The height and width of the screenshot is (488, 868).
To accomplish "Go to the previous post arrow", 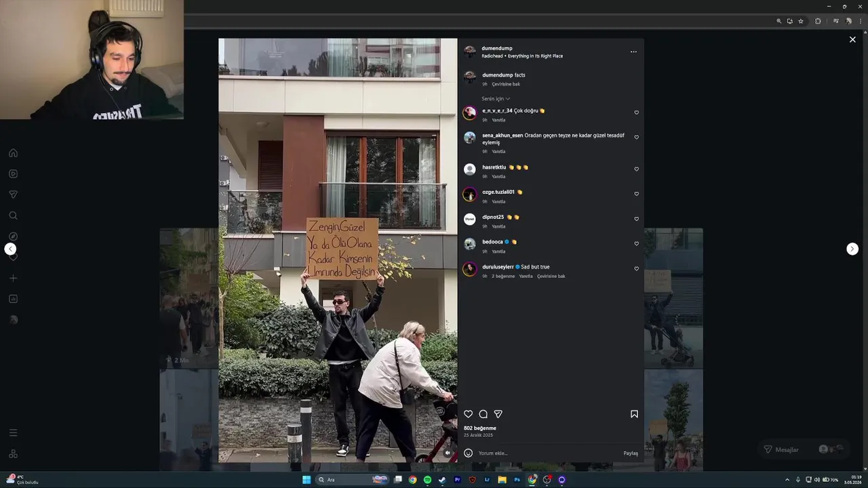I will pos(10,249).
